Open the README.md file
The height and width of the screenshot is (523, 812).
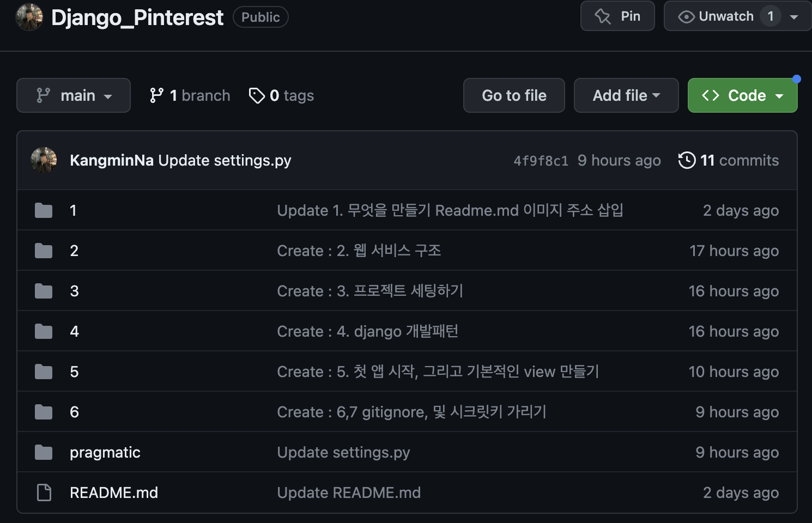pyautogui.click(x=114, y=492)
